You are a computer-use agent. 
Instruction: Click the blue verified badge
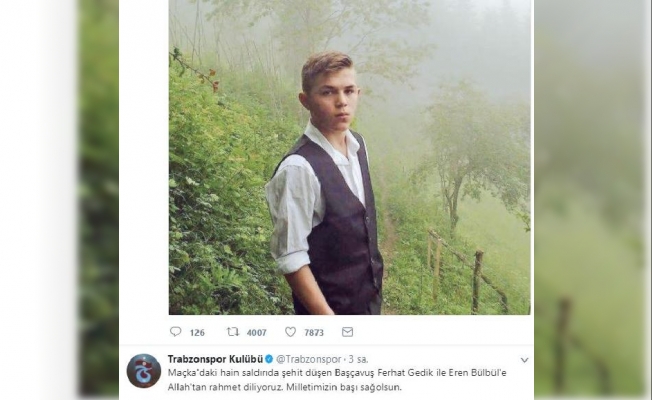(269, 359)
